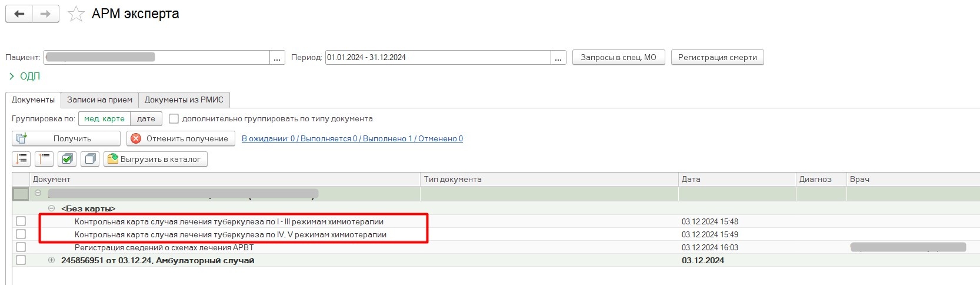Click the forward navigation arrow
The image size is (980, 285).
[x=45, y=14]
